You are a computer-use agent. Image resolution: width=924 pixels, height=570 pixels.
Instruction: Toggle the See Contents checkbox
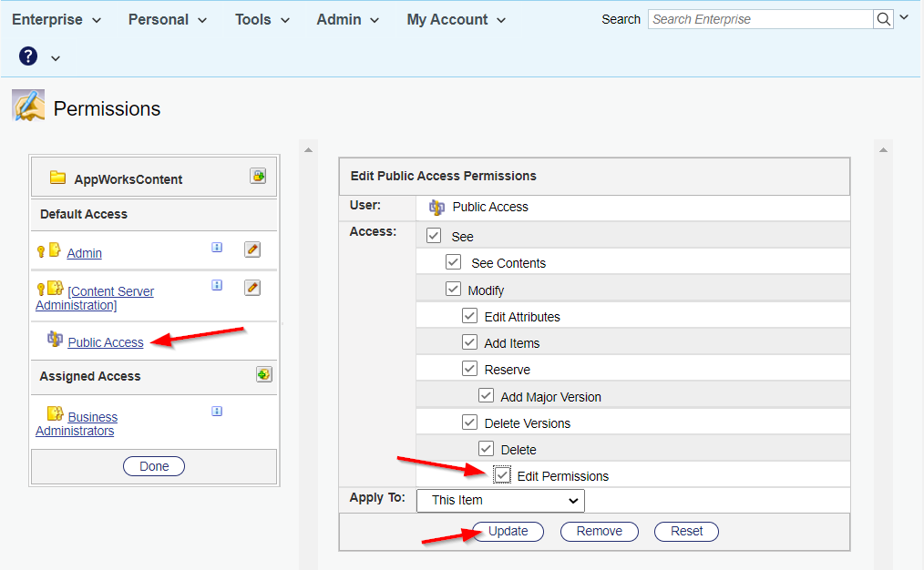tap(453, 262)
